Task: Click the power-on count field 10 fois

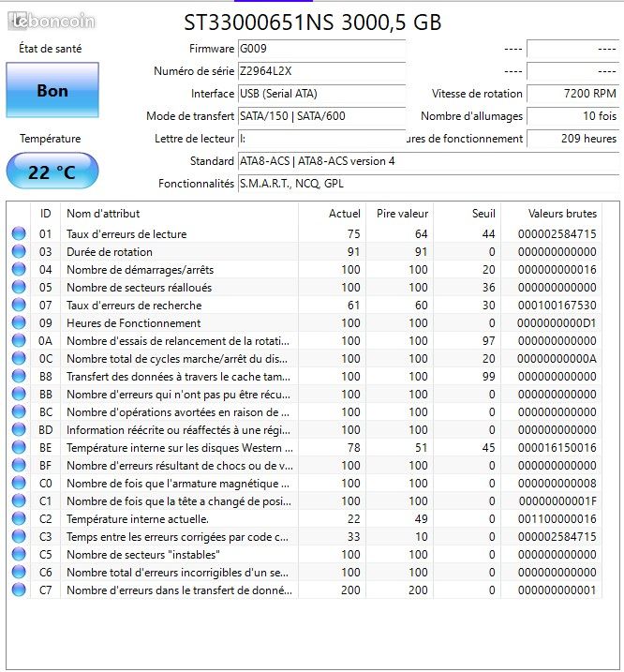Action: (572, 116)
